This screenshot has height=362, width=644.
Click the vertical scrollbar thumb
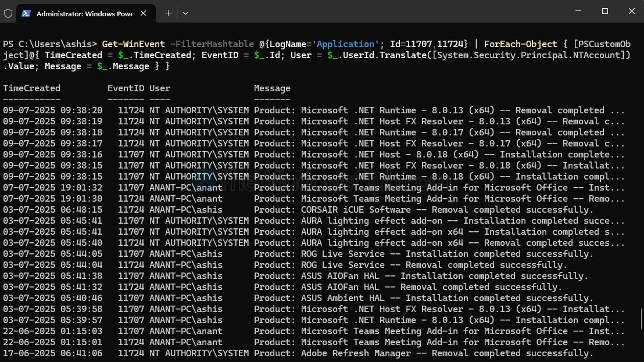click(x=641, y=318)
